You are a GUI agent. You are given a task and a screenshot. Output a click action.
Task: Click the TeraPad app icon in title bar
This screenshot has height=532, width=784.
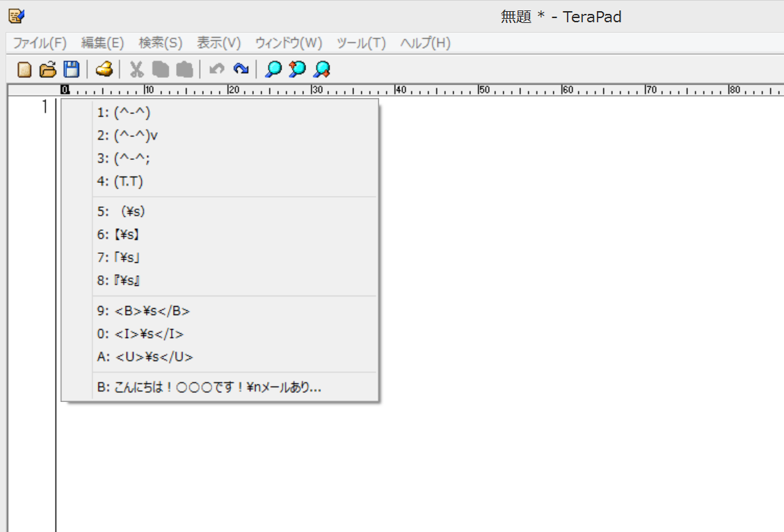tap(17, 16)
